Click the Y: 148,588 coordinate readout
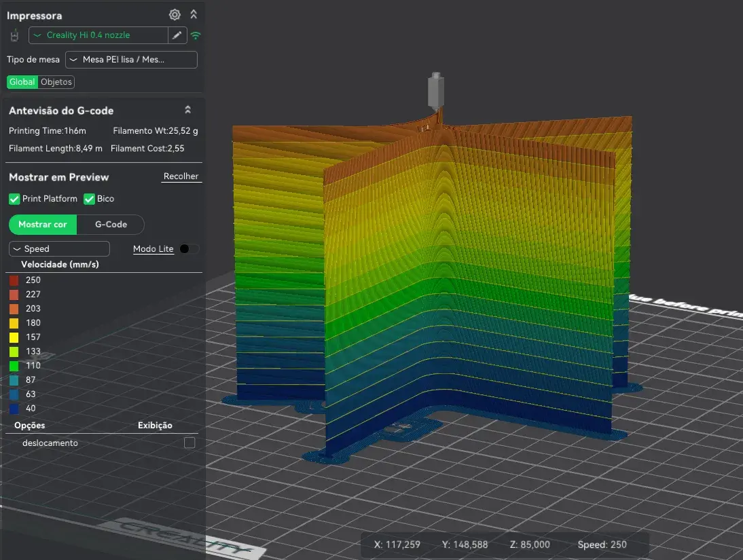This screenshot has width=743, height=560. (465, 544)
